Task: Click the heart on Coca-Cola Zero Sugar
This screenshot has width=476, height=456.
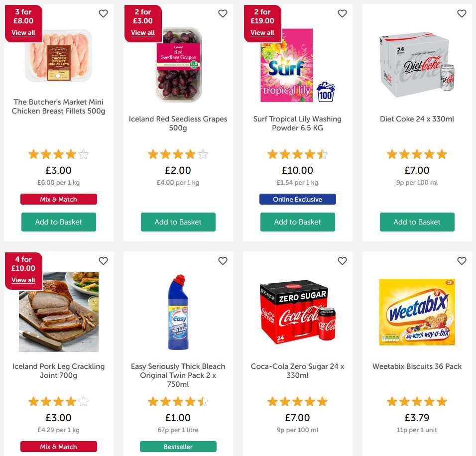Action: coord(342,261)
